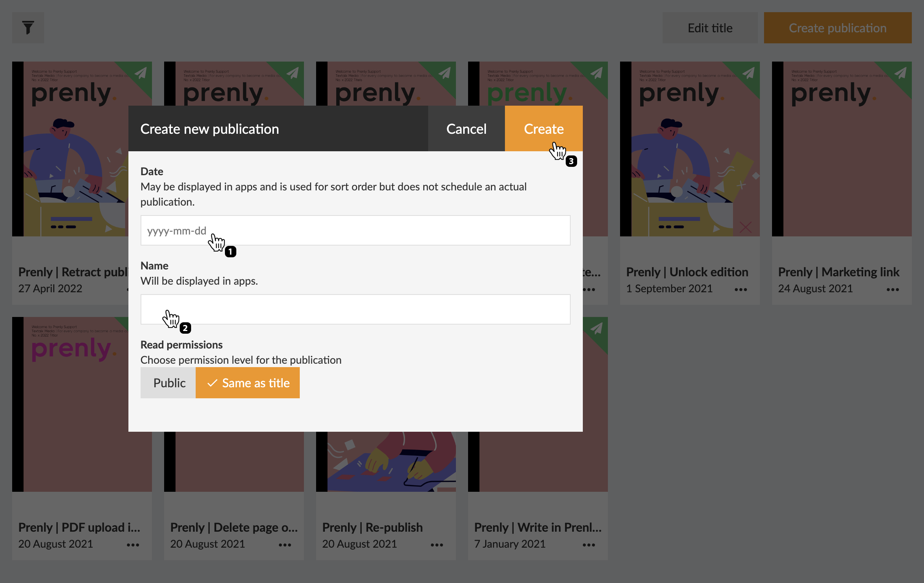Screen dimensions: 924x583
Task: Click the Edit title button
Action: 709,28
